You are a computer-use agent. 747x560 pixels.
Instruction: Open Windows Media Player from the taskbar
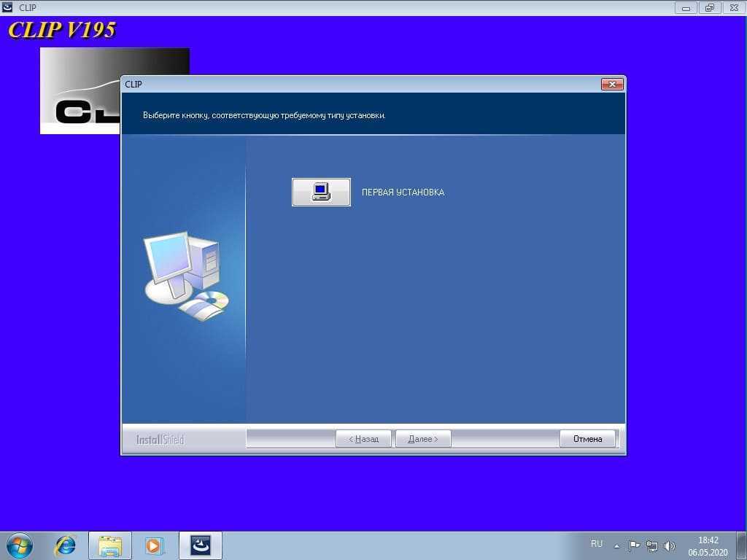tap(155, 545)
